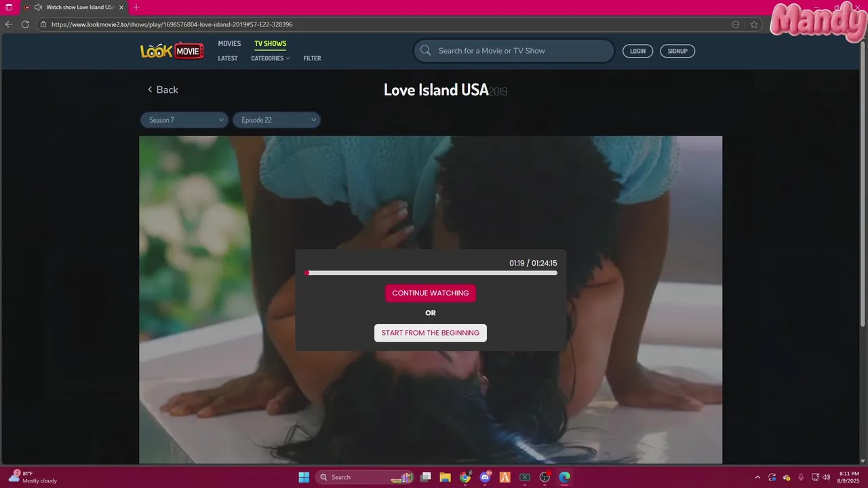Viewport: 868px width, 488px height.
Task: Open the TV Shows section
Action: (271, 43)
